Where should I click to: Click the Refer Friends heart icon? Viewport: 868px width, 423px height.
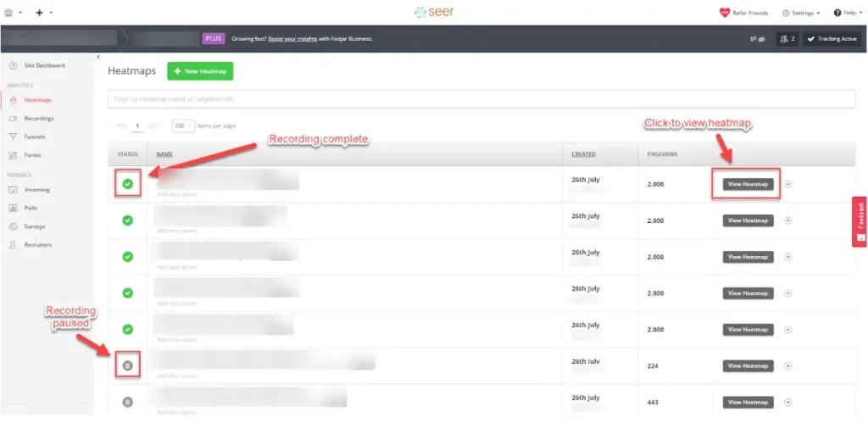pyautogui.click(x=724, y=13)
